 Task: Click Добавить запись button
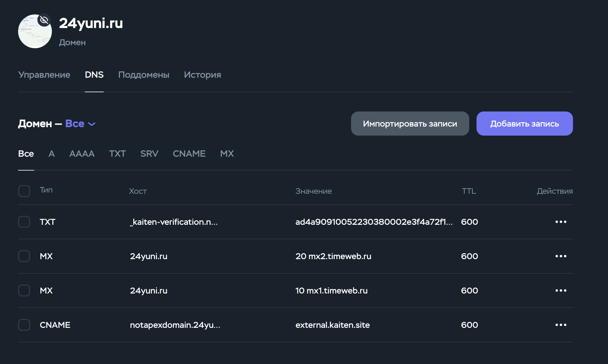524,124
